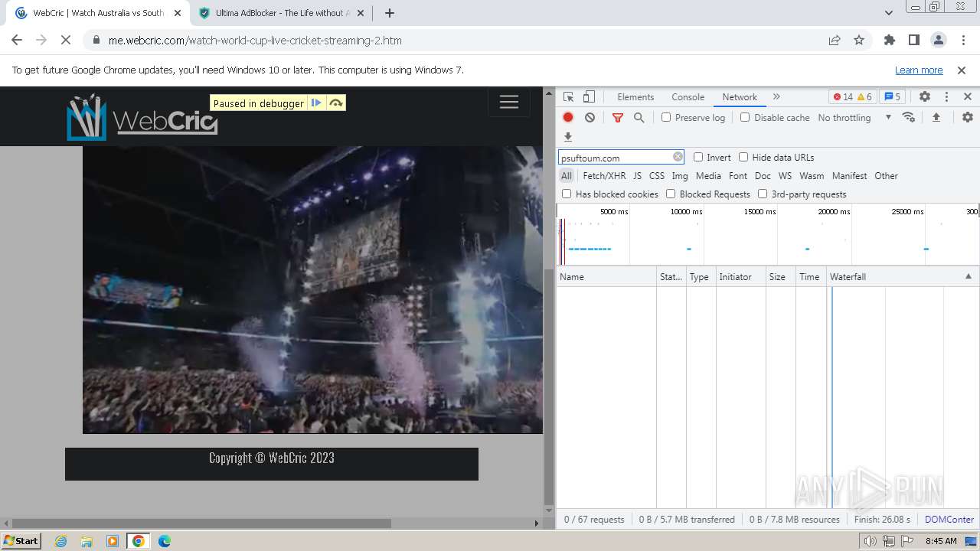
Task: Switch to Ultima AdBlocker browser tab
Action: 281,13
